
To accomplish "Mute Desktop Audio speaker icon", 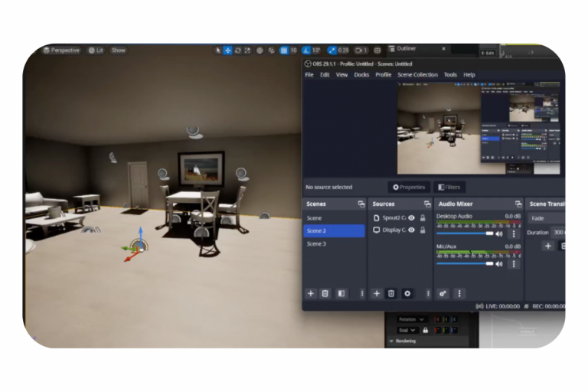I will click(x=499, y=234).
